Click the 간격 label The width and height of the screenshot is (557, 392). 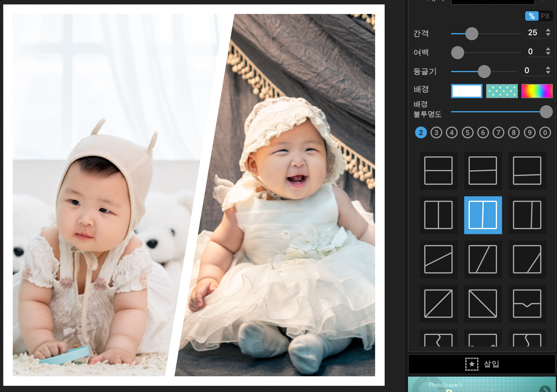point(421,33)
